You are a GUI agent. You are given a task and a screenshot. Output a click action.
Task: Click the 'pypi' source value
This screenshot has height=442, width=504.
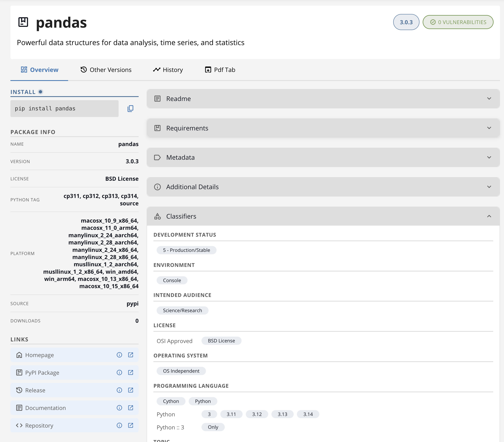pos(133,304)
